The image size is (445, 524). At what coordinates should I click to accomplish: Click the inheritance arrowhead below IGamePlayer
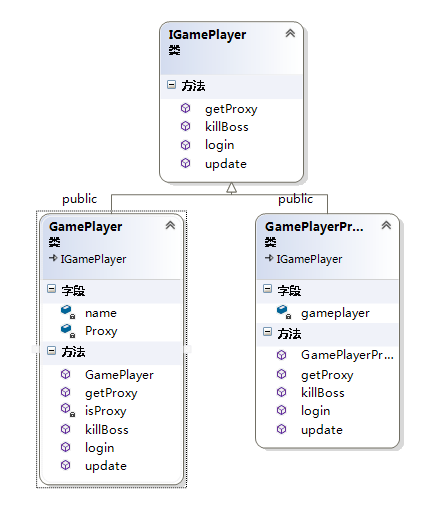(x=232, y=188)
